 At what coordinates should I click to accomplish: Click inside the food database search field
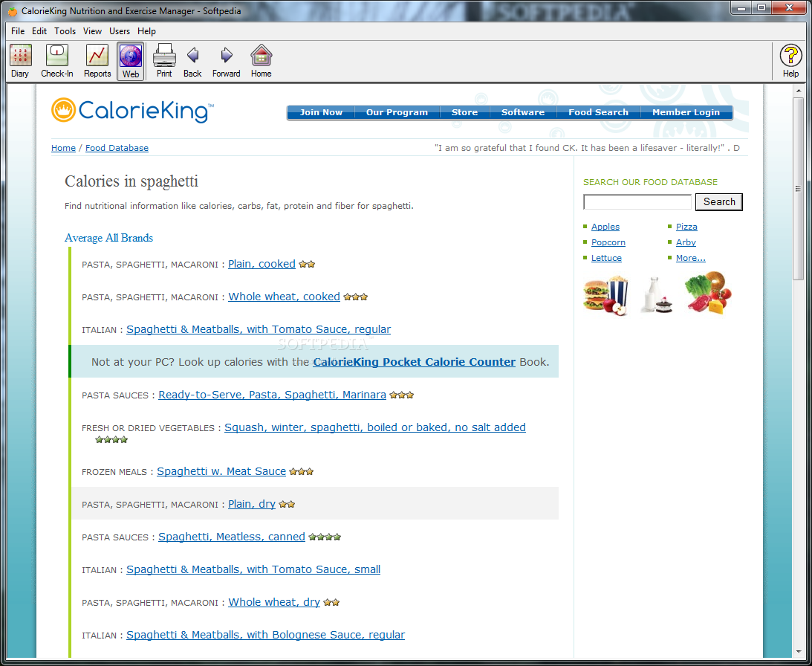coord(637,202)
